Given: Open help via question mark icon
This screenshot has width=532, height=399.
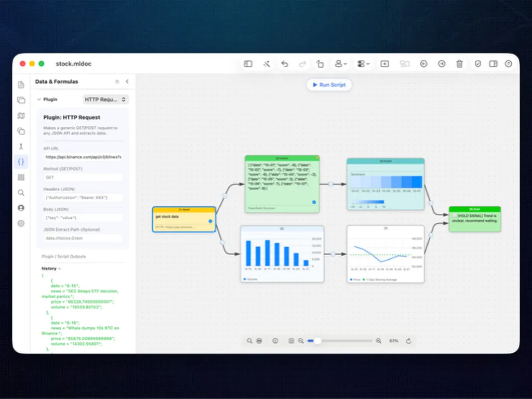Looking at the screenshot, I should (x=508, y=64).
